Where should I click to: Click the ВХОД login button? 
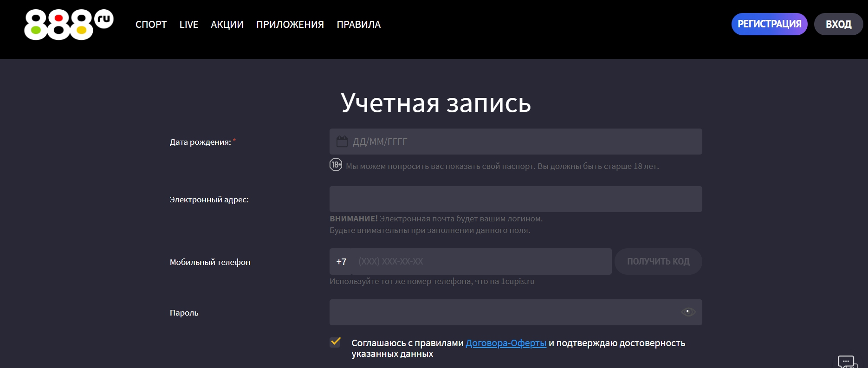(x=838, y=24)
